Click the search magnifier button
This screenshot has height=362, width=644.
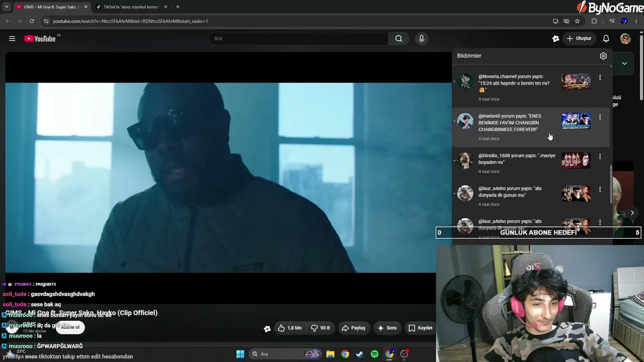coord(398,39)
